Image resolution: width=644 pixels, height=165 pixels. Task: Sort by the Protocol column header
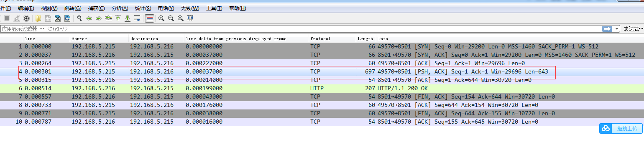coord(332,38)
